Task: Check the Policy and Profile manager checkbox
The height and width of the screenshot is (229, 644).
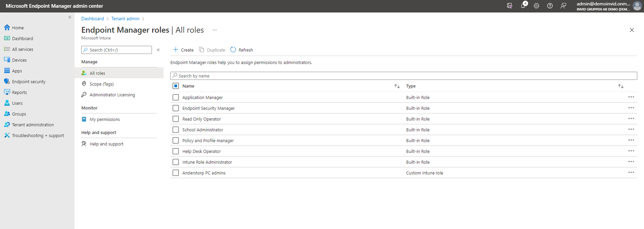Action: (176, 140)
